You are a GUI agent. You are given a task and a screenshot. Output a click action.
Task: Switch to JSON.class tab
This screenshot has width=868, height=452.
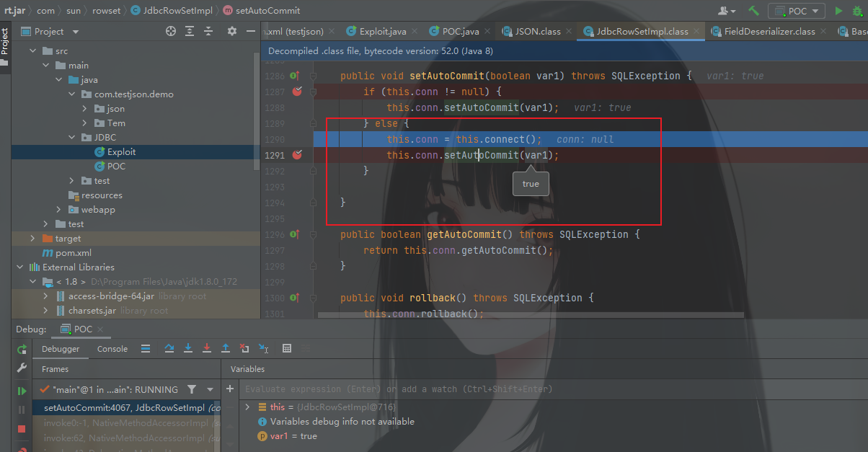click(536, 32)
